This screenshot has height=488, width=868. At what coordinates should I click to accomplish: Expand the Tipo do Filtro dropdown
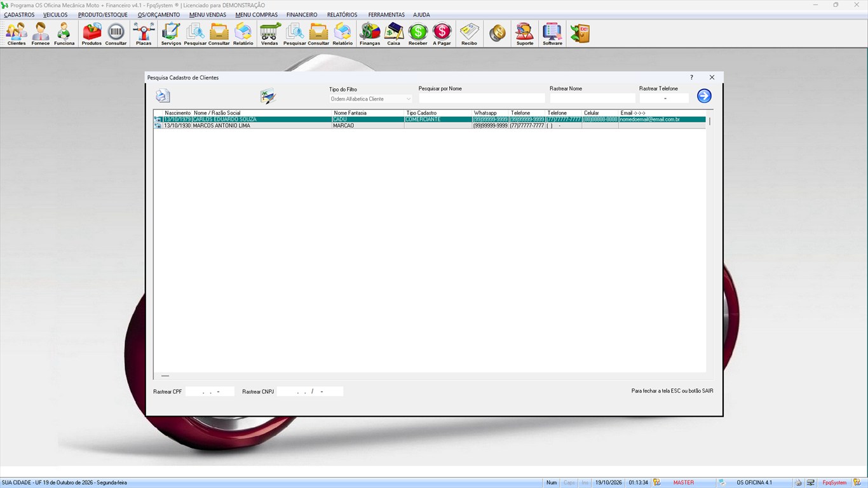point(408,99)
